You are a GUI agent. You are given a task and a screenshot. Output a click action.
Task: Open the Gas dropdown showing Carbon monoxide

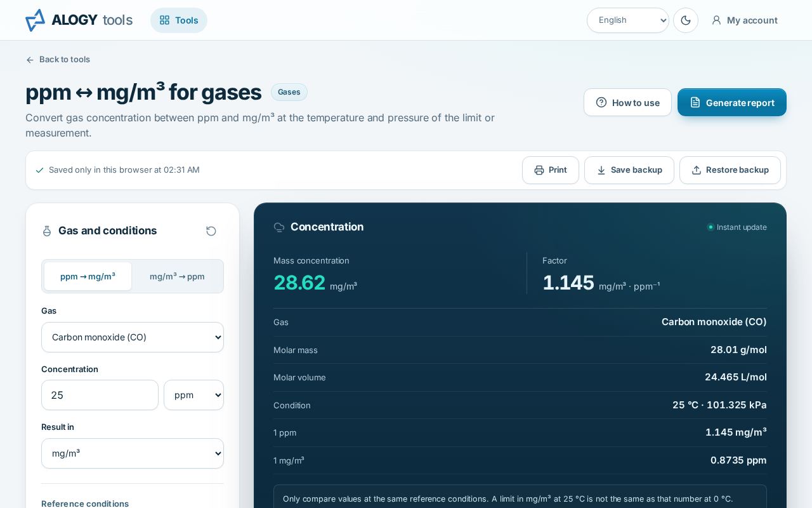(133, 337)
